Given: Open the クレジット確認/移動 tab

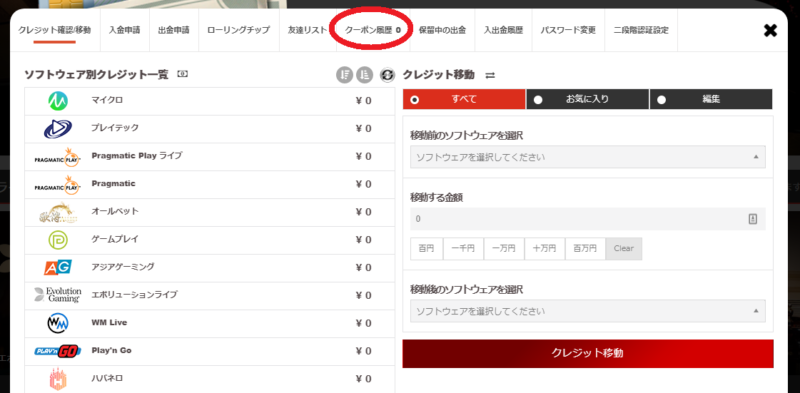Looking at the screenshot, I should tap(55, 30).
